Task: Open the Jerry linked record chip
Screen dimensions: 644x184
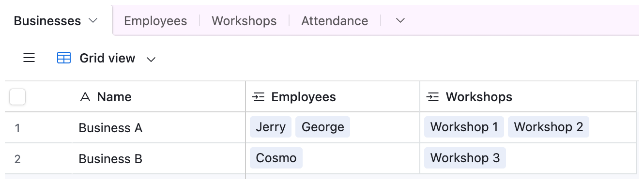Action: [271, 127]
